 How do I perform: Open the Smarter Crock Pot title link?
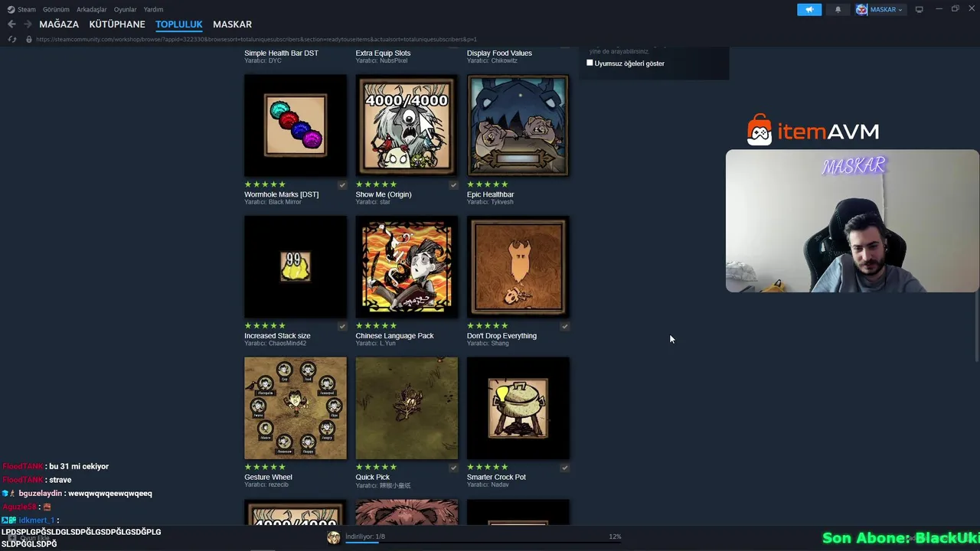[x=496, y=477]
